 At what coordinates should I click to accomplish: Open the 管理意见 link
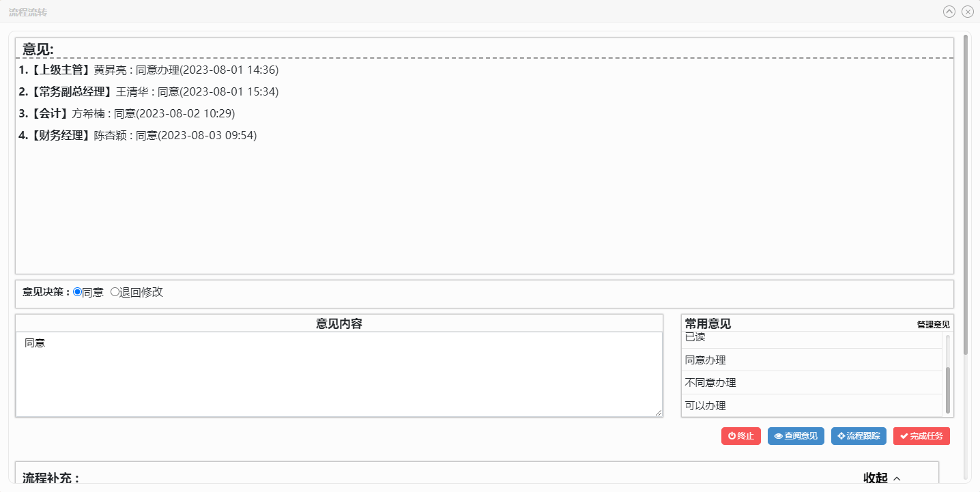(933, 325)
